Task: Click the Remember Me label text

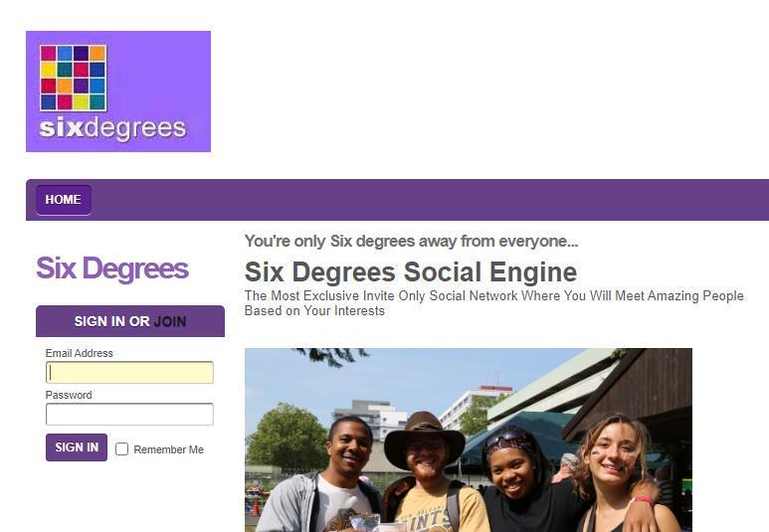Action: (169, 449)
